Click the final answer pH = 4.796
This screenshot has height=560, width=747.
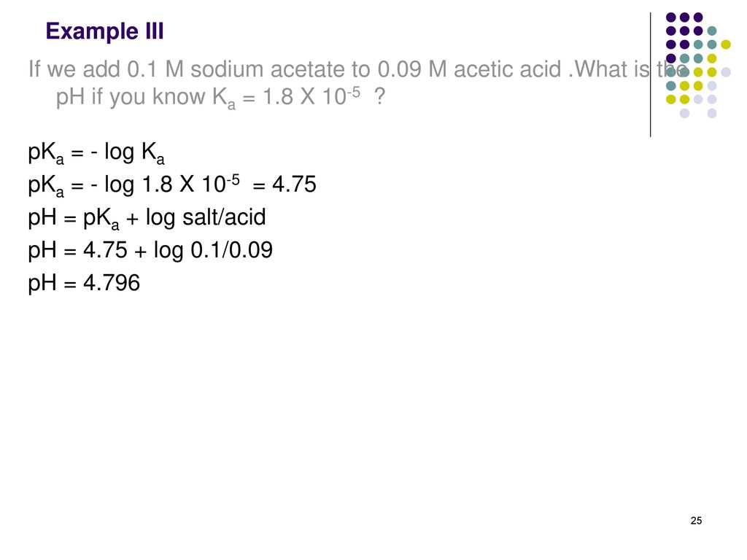84,283
